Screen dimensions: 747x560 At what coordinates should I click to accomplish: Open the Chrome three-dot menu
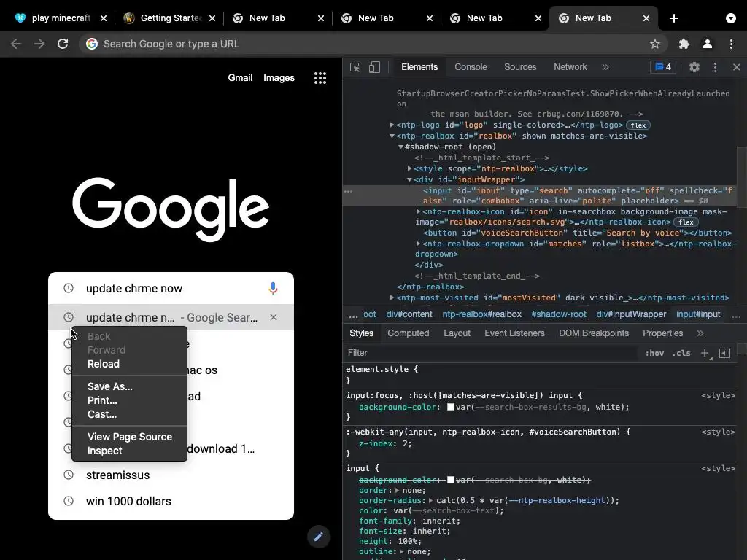pyautogui.click(x=731, y=44)
